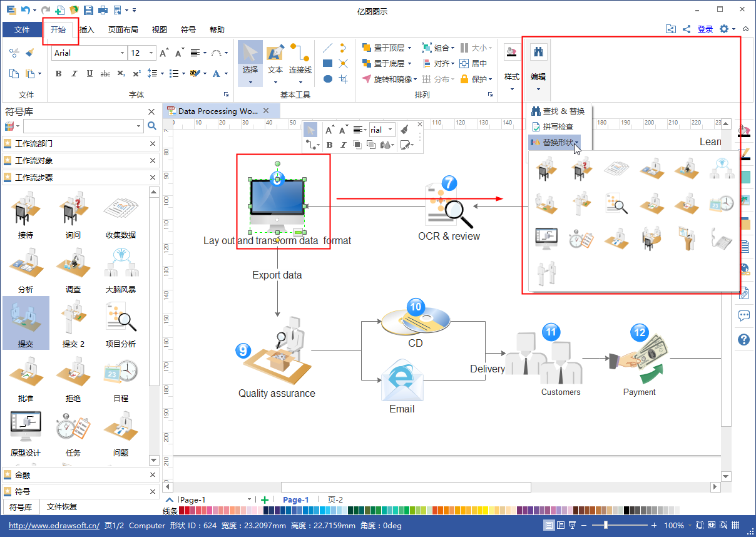The image size is (756, 537).
Task: Open 查找 & 替换 find and replace
Action: click(558, 111)
